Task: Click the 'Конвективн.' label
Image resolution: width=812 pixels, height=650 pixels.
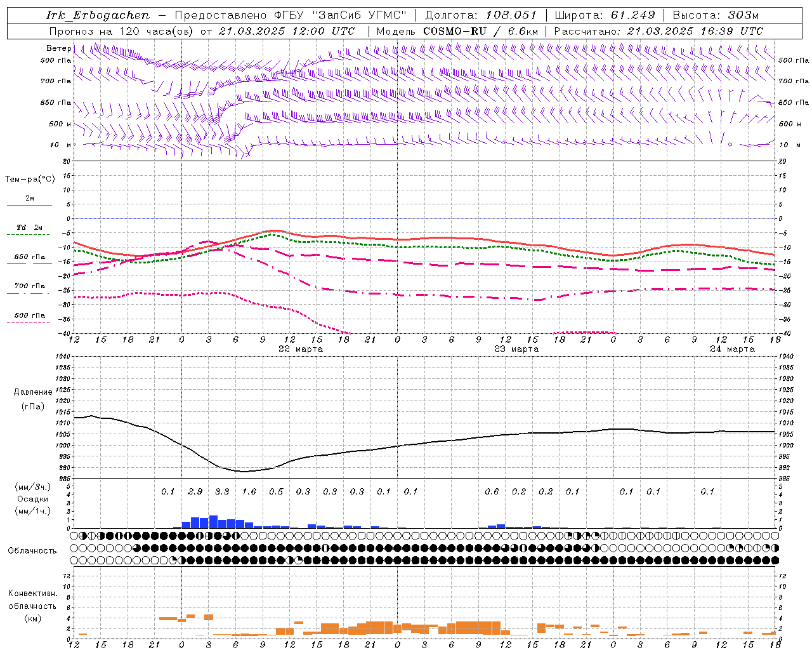Action: (x=33, y=594)
